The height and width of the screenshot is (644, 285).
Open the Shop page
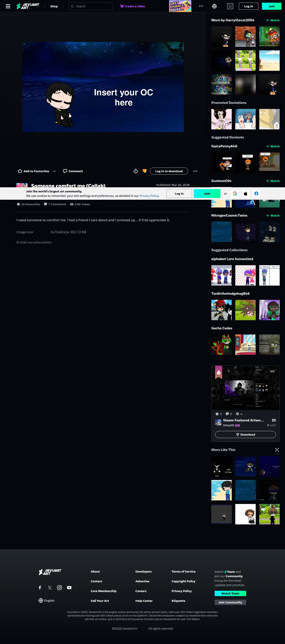(x=54, y=6)
